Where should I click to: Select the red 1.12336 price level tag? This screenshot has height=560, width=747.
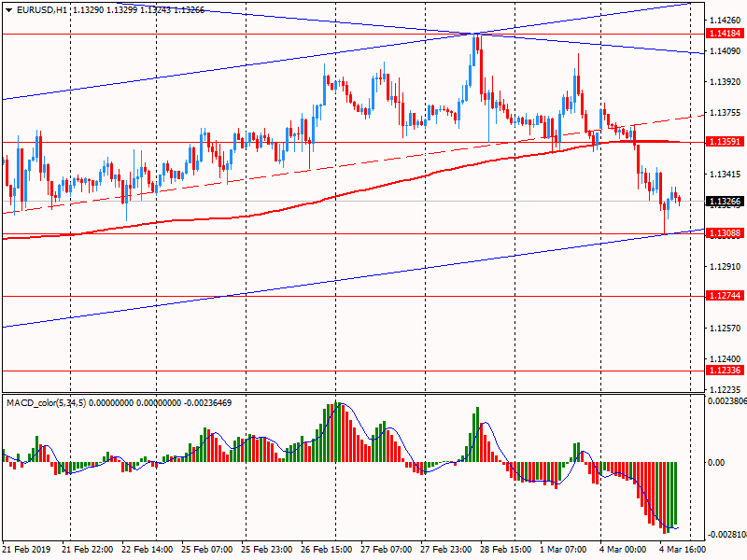[x=724, y=371]
